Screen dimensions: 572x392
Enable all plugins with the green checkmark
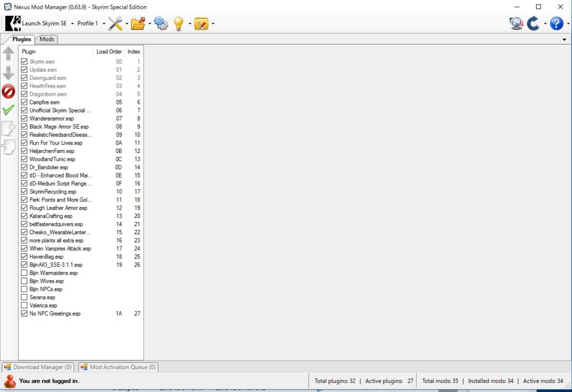[x=8, y=110]
